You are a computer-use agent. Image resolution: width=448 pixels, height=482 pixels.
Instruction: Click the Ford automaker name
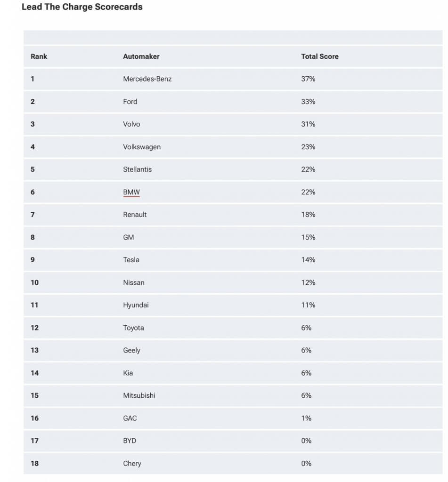coord(130,102)
